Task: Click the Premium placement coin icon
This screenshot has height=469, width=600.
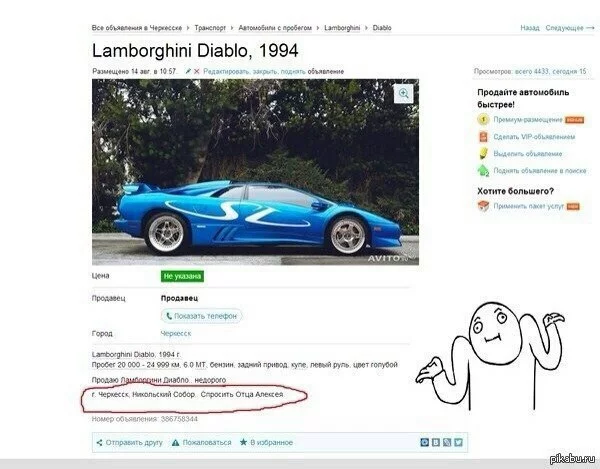Action: 483,120
